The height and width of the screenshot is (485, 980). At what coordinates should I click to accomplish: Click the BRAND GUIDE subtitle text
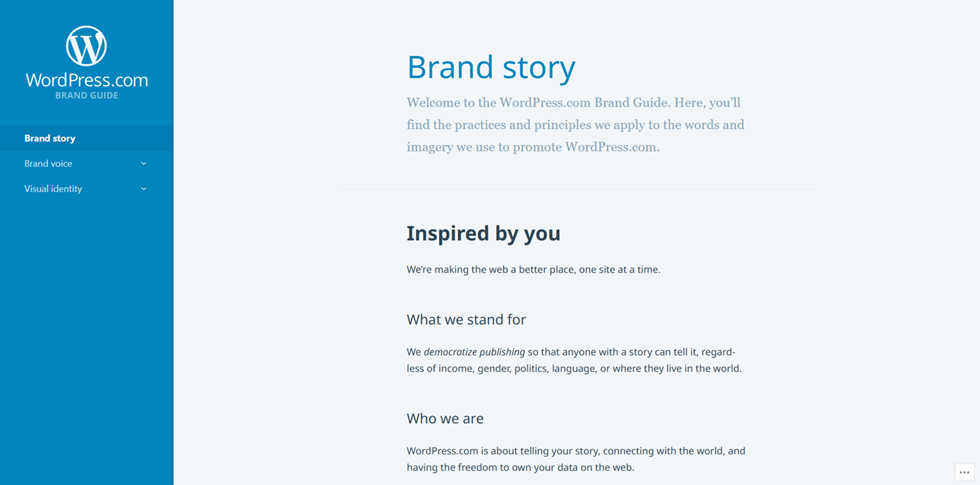pos(87,95)
